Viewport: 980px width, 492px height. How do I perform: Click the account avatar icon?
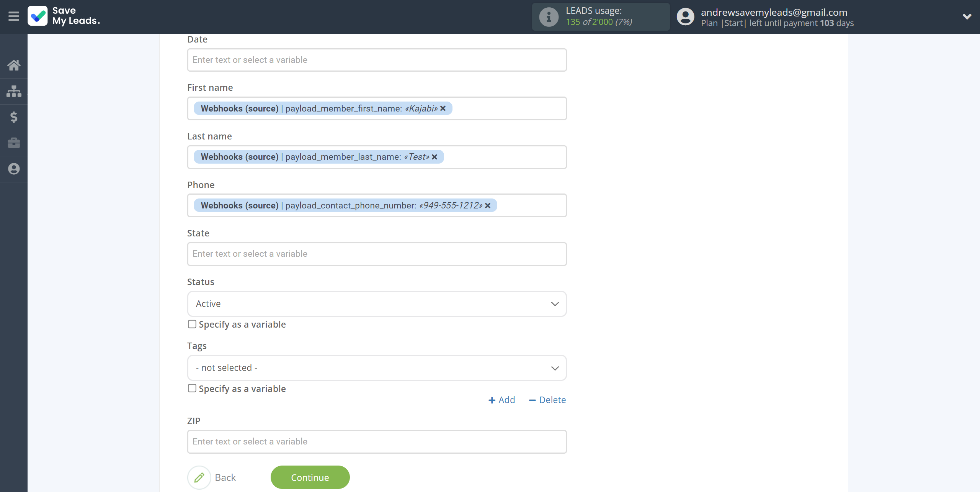pyautogui.click(x=685, y=17)
